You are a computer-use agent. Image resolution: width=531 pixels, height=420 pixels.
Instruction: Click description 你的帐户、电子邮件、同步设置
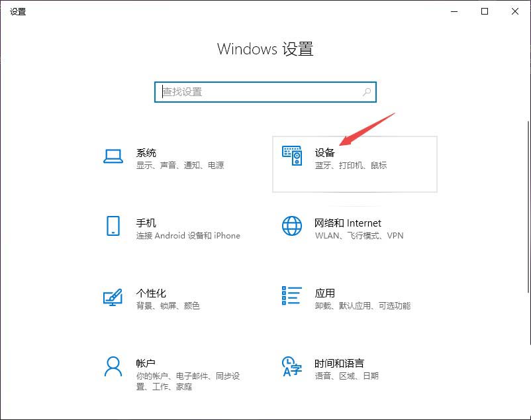(188, 382)
